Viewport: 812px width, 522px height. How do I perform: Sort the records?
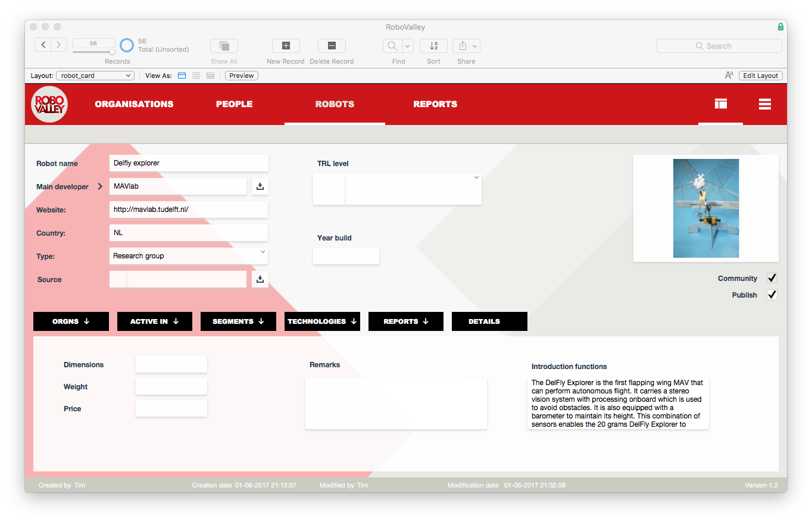click(433, 46)
